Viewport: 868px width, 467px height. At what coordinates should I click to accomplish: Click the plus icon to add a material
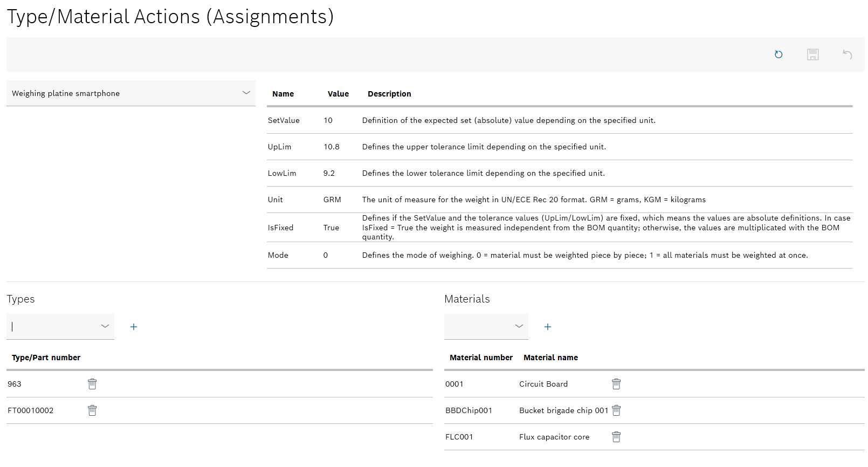pyautogui.click(x=548, y=327)
